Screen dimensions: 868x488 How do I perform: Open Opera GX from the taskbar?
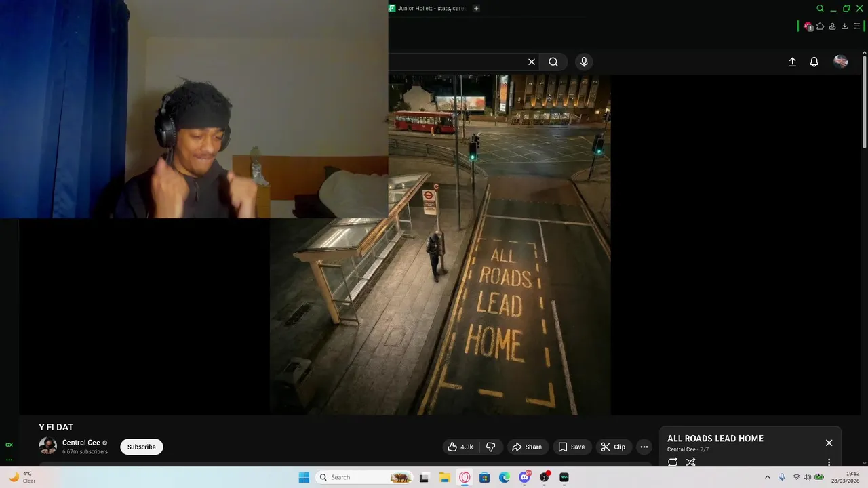[x=465, y=477]
